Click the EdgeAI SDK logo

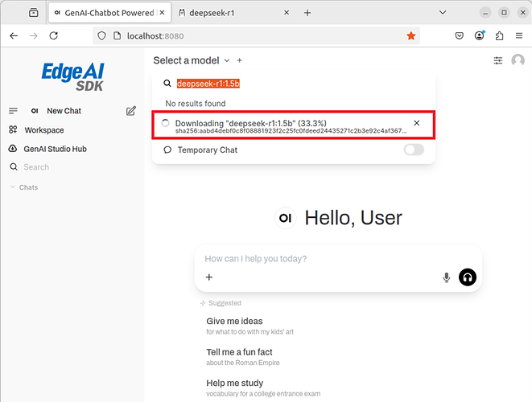pyautogui.click(x=72, y=76)
